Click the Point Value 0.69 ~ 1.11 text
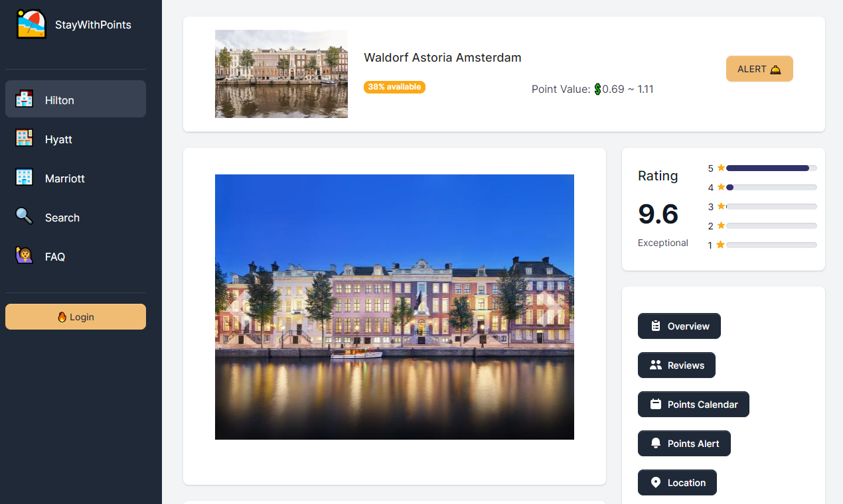The height and width of the screenshot is (504, 843). pos(593,89)
